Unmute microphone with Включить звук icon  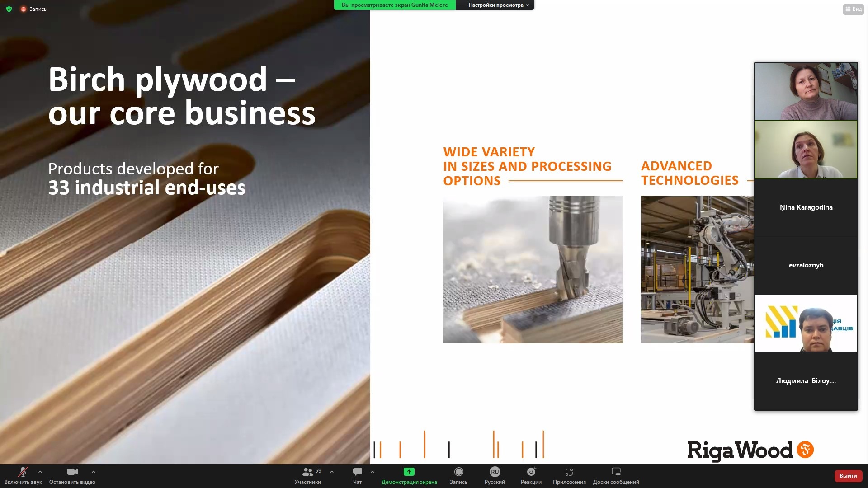coord(23,472)
